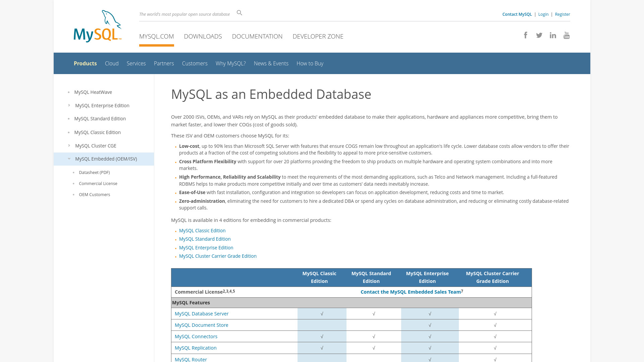644x362 pixels.
Task: Follow MySQL Standard Edition list link
Action: point(205,239)
